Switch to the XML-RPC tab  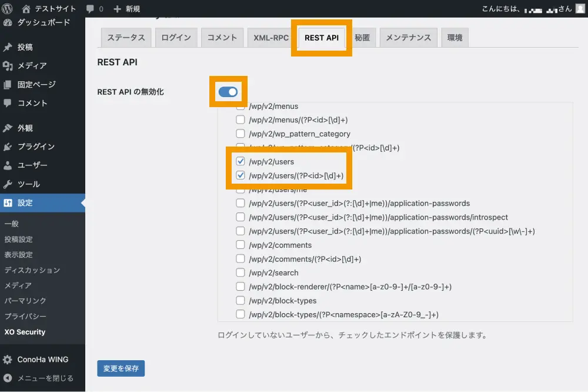pyautogui.click(x=271, y=38)
